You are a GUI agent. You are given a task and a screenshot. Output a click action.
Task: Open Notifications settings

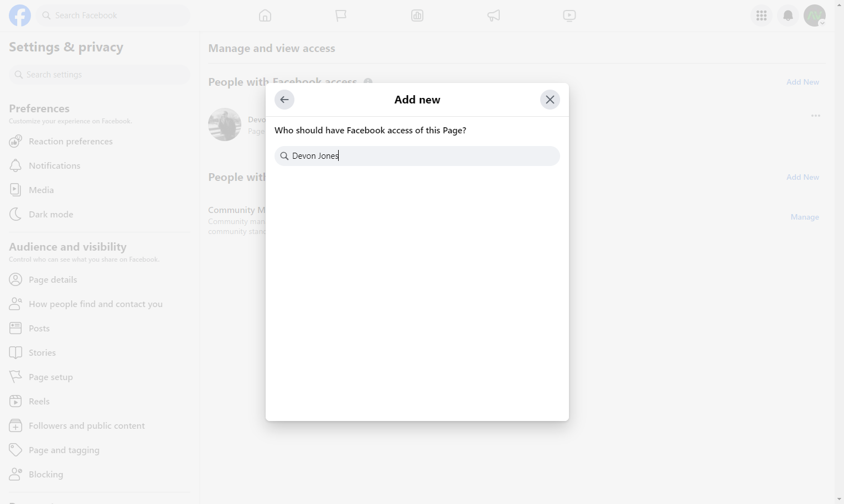[100, 166]
